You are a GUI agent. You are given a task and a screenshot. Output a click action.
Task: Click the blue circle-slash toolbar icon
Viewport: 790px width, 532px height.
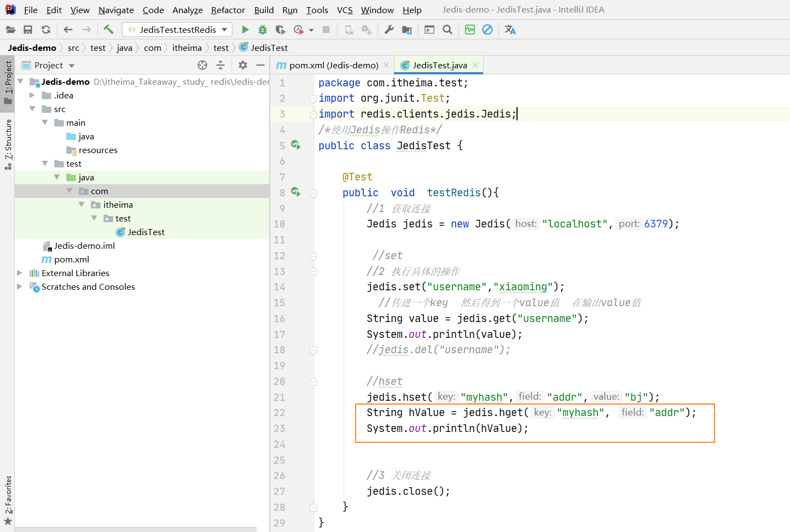487,30
